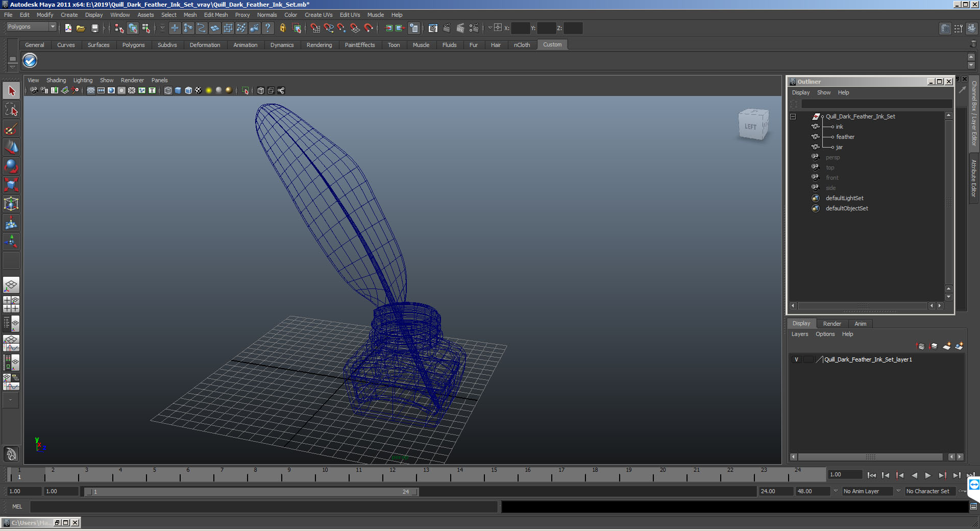This screenshot has width=980, height=531.
Task: Toggle the viewport grid display icon
Action: (91, 90)
